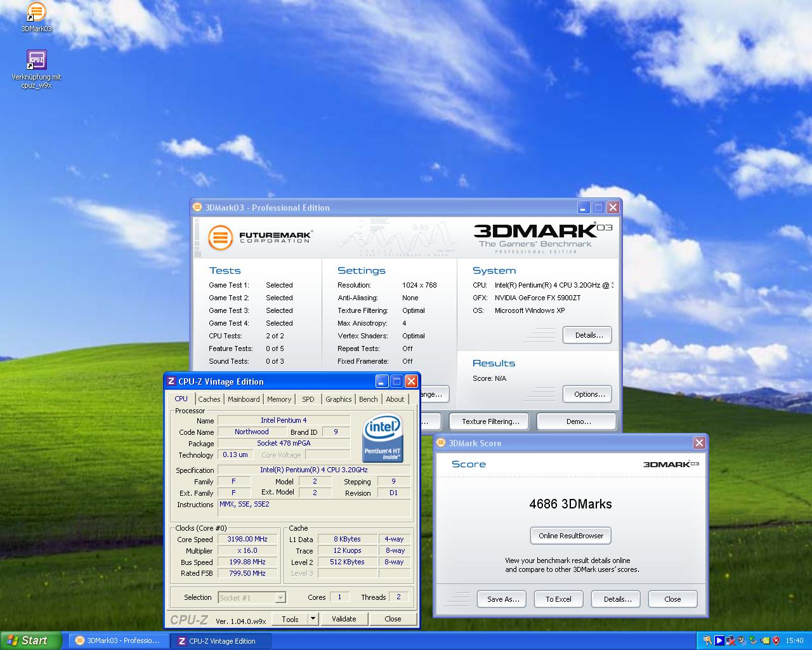Switch to 3DMark03 taskbar button
The height and width of the screenshot is (650, 812).
point(119,640)
